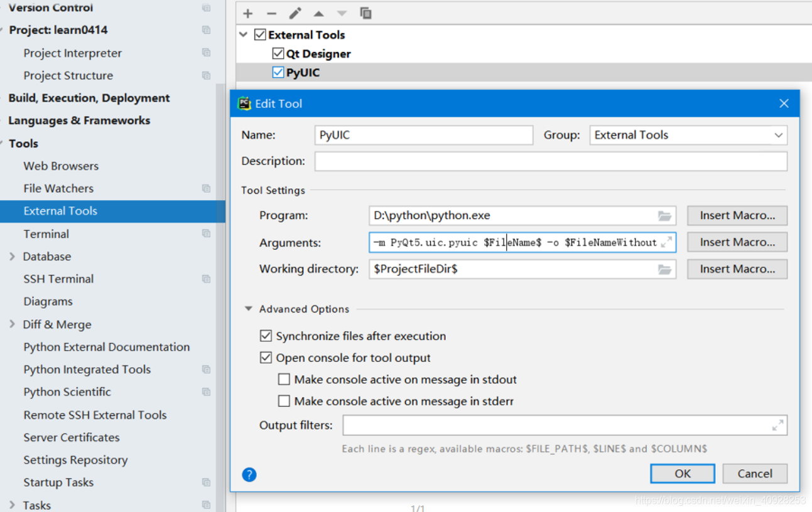Select the Qt Designer tool row

[x=524, y=53]
